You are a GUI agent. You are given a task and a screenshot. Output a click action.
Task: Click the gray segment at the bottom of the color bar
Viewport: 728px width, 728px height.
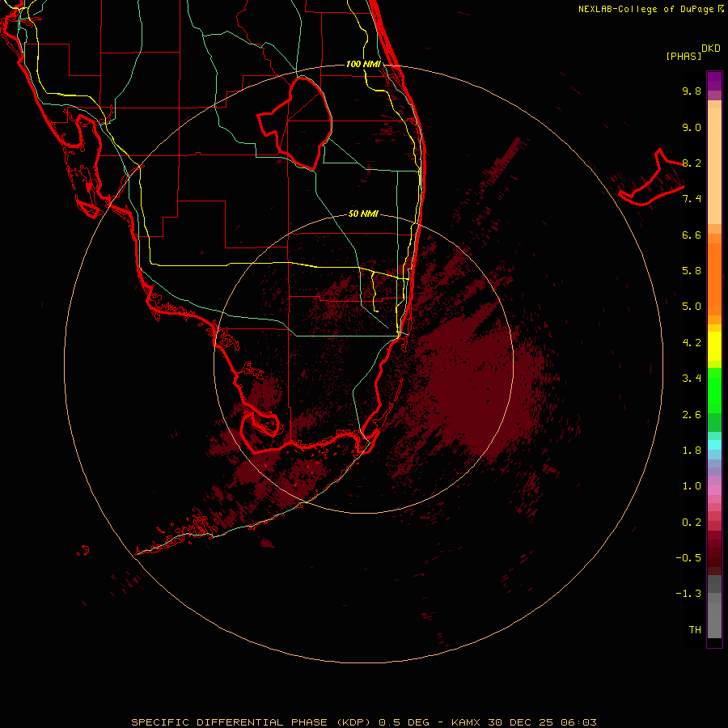(x=714, y=616)
